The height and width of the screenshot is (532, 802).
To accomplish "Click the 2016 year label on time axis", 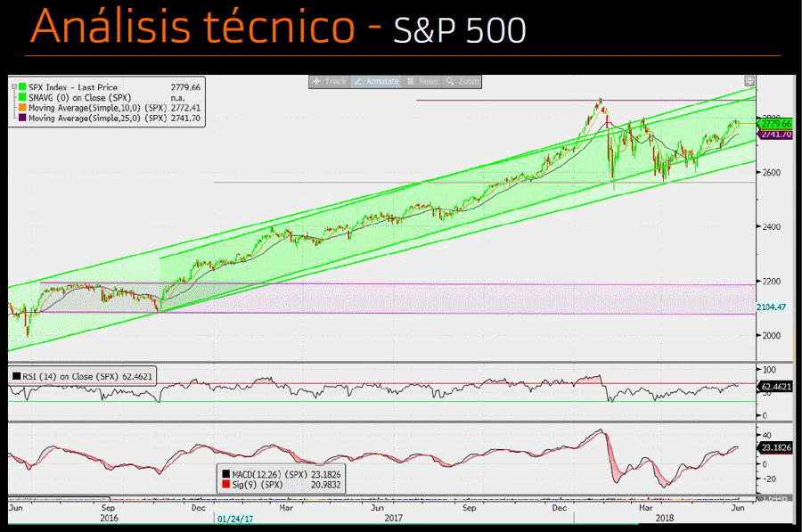I will [109, 518].
